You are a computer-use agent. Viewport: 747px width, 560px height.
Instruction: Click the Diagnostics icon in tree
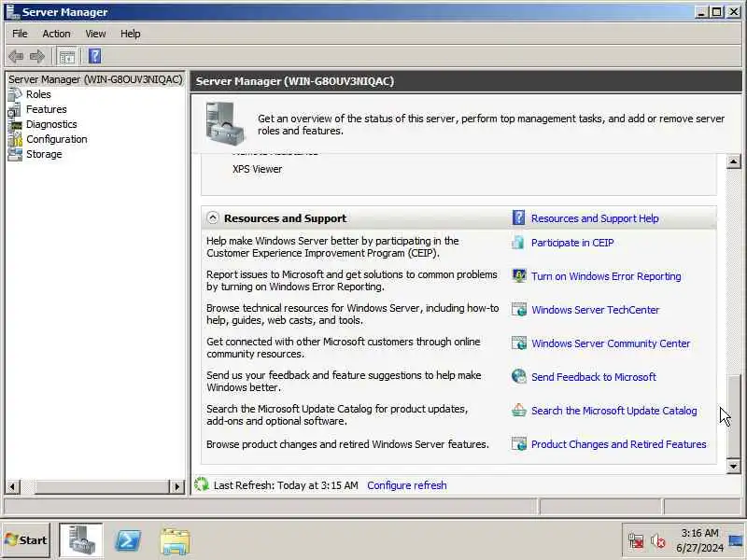15,125
